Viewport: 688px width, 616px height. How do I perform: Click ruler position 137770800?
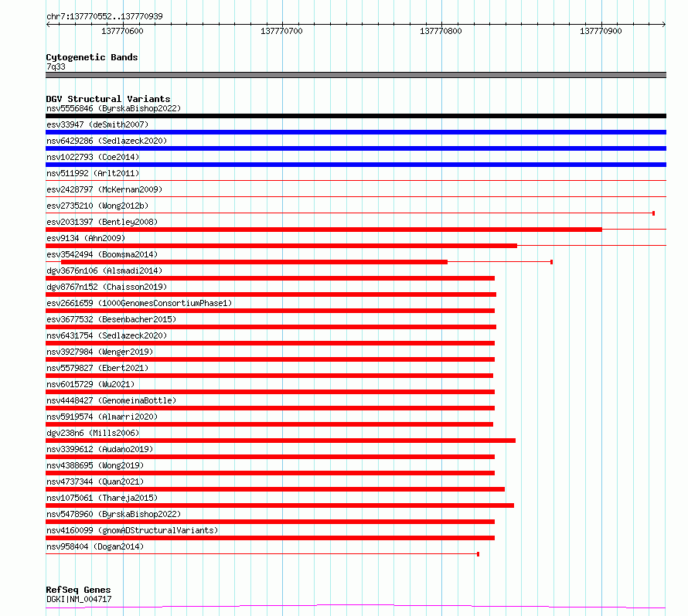click(x=441, y=31)
